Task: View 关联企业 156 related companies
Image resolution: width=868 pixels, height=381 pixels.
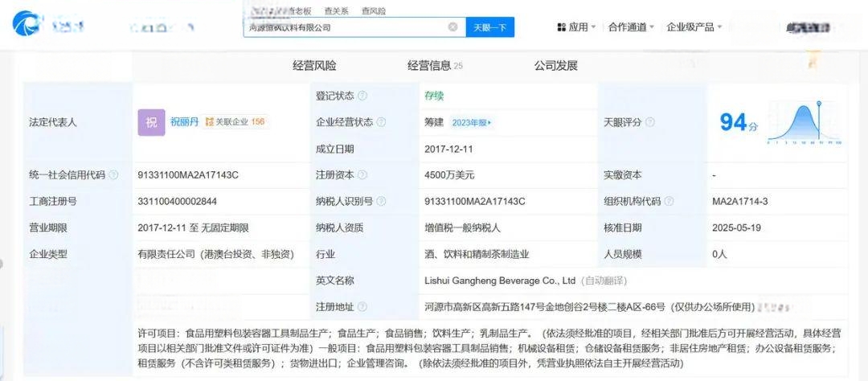Action: 235,122
